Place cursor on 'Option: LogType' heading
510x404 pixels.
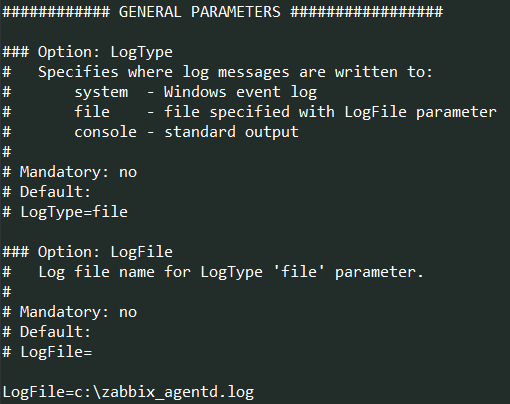(x=105, y=52)
